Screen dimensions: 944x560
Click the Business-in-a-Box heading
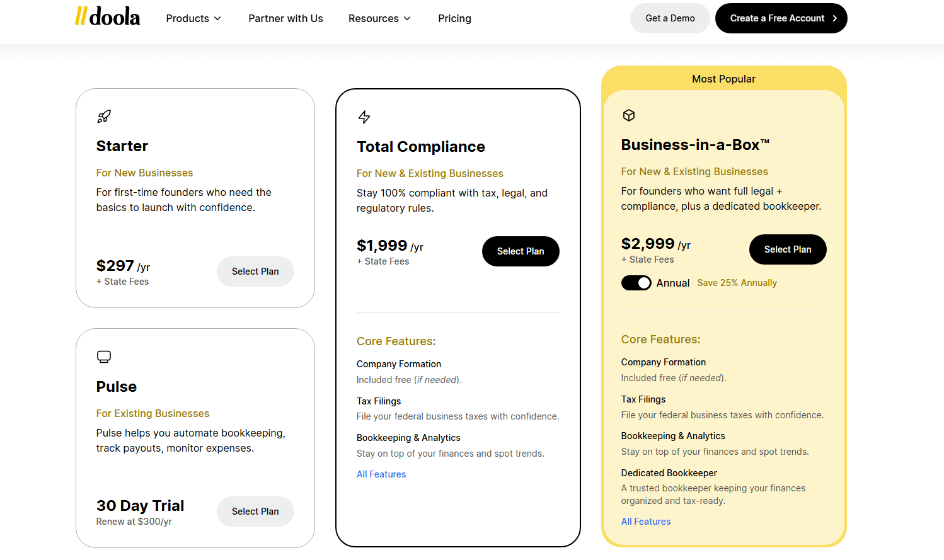click(695, 145)
